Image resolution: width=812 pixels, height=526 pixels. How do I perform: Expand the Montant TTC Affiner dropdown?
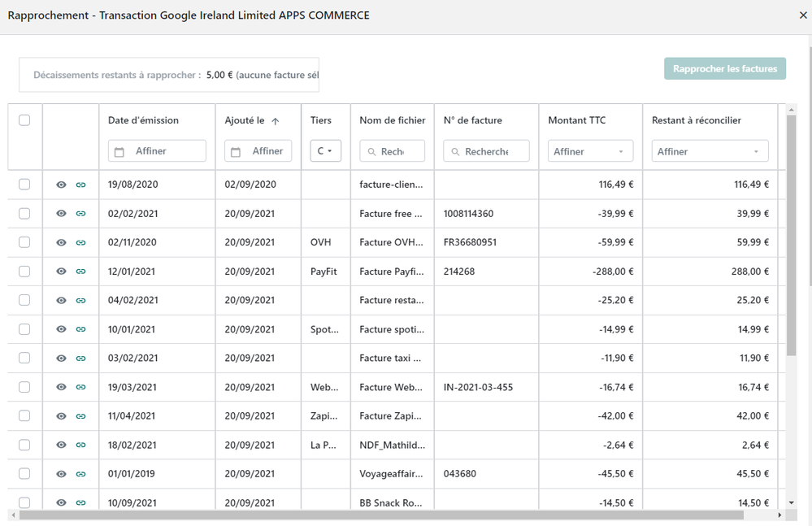click(x=590, y=151)
